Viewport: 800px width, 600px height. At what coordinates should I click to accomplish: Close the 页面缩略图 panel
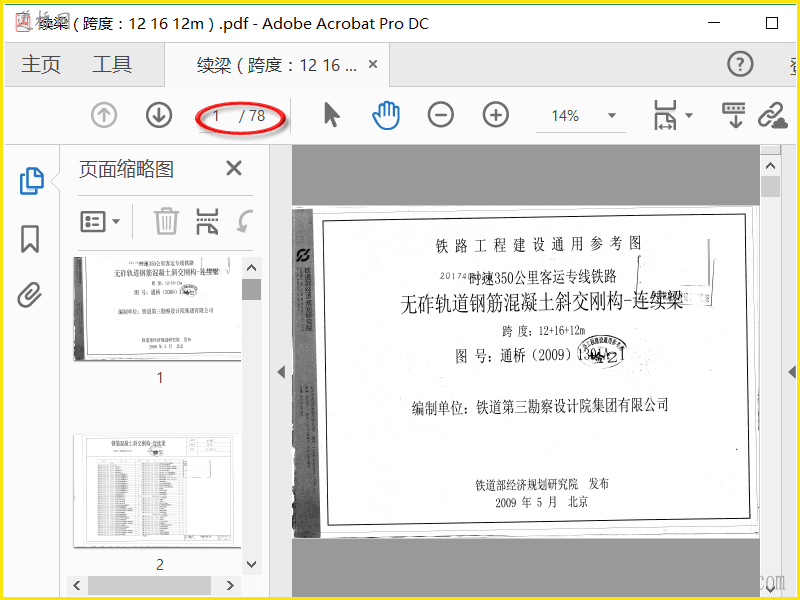(x=234, y=168)
